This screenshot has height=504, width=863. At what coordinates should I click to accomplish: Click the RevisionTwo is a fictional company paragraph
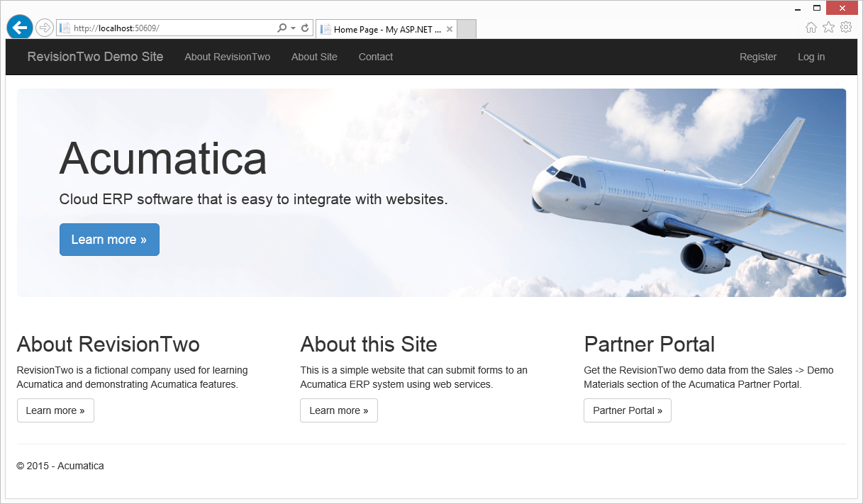(x=132, y=377)
